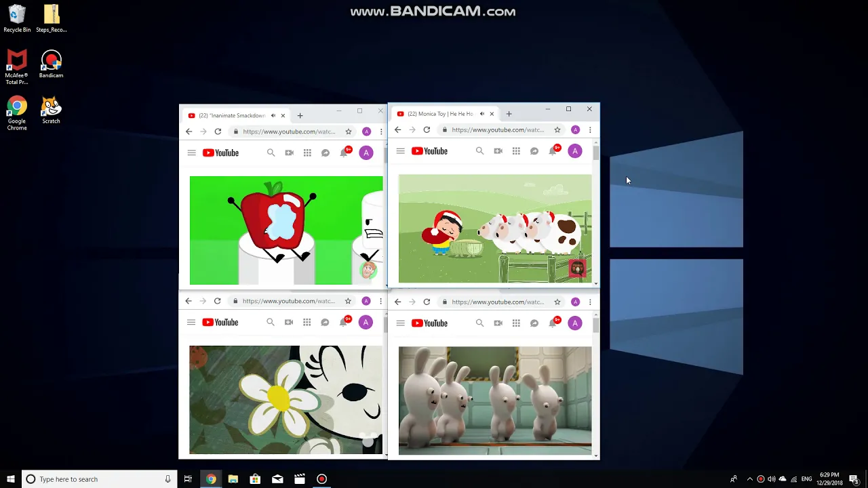Open notifications bell dropdown in white rabbits video window
This screenshot has height=488, width=868.
(553, 323)
